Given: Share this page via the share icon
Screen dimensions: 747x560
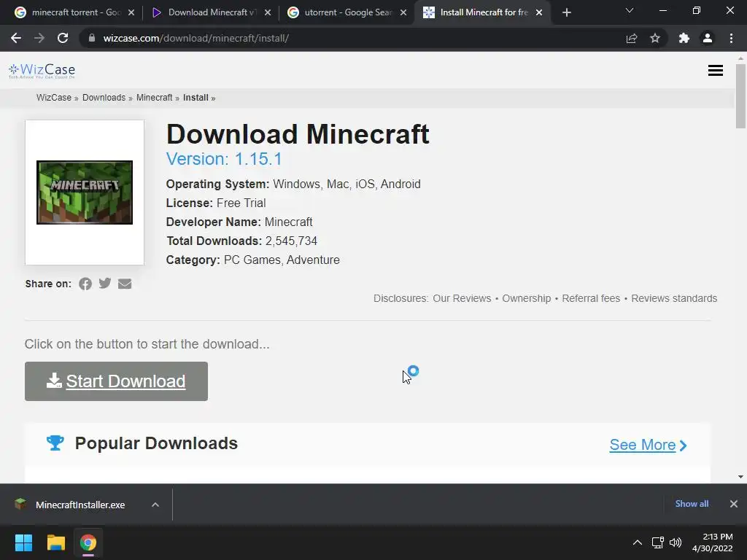Looking at the screenshot, I should 632,38.
